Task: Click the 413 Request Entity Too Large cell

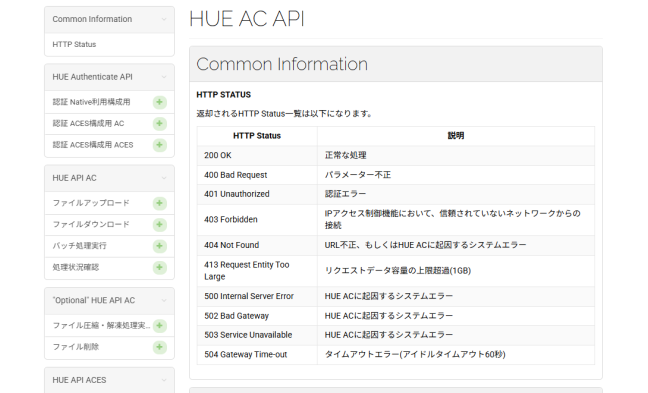Action: (257, 271)
